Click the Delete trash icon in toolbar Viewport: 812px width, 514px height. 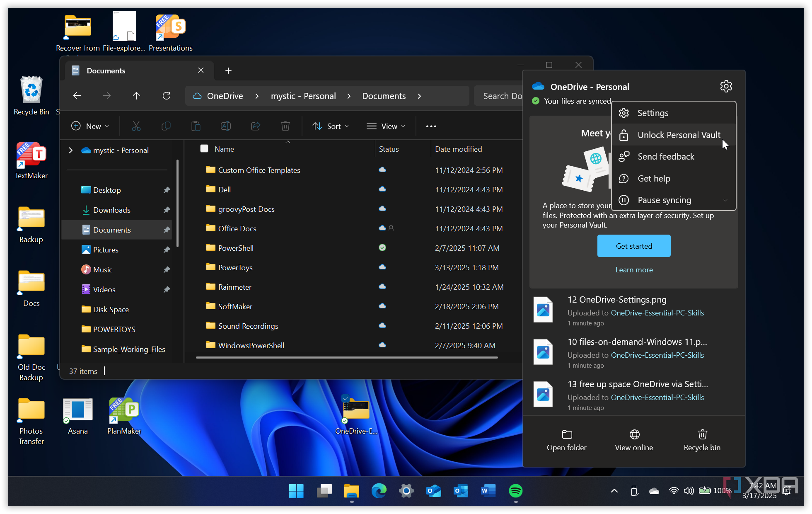coord(285,126)
